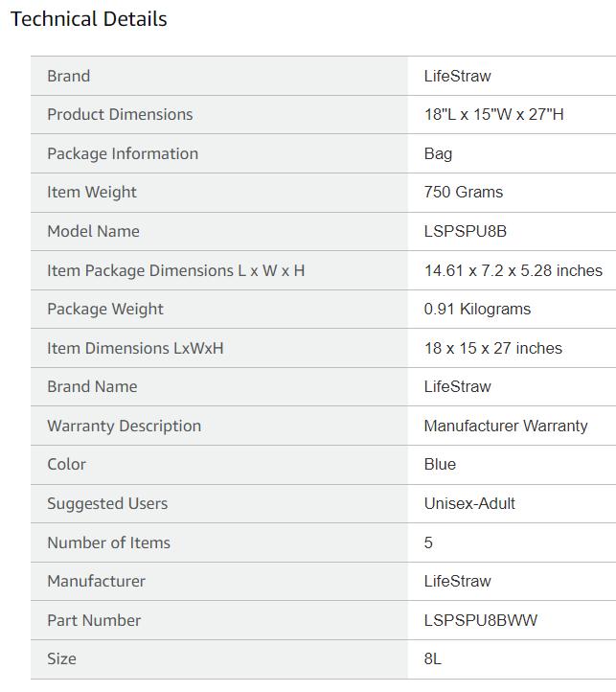Select the 0.91 Kilograms value
This screenshot has width=616, height=692.
477,309
